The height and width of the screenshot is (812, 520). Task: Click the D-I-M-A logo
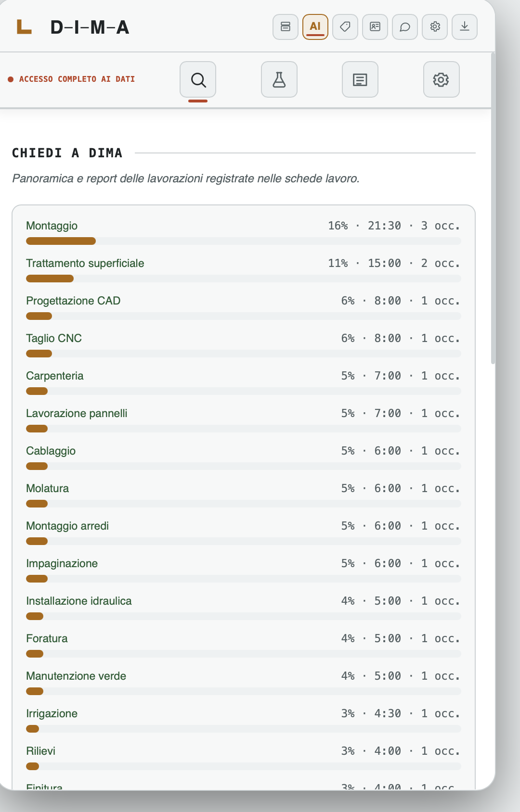pyautogui.click(x=73, y=27)
